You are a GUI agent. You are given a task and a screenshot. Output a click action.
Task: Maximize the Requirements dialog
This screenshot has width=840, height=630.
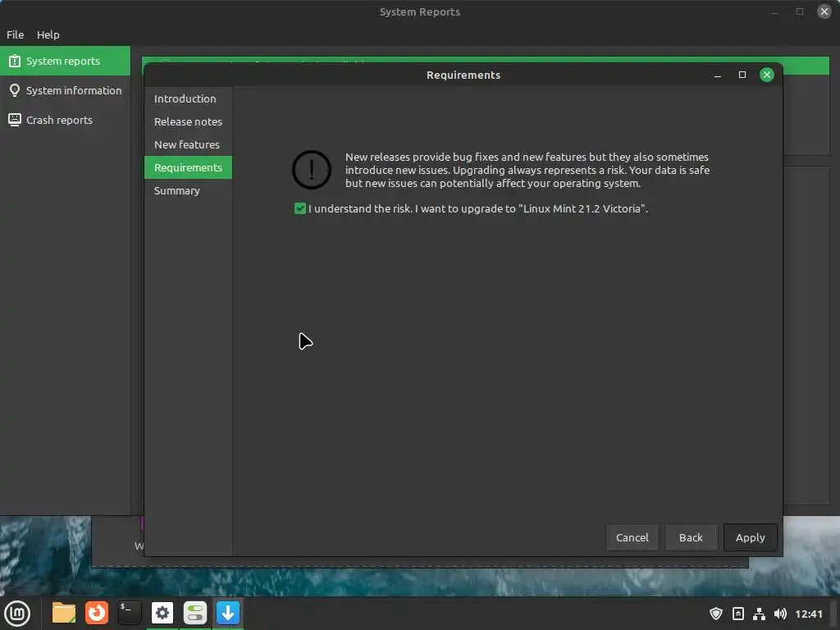(x=742, y=75)
